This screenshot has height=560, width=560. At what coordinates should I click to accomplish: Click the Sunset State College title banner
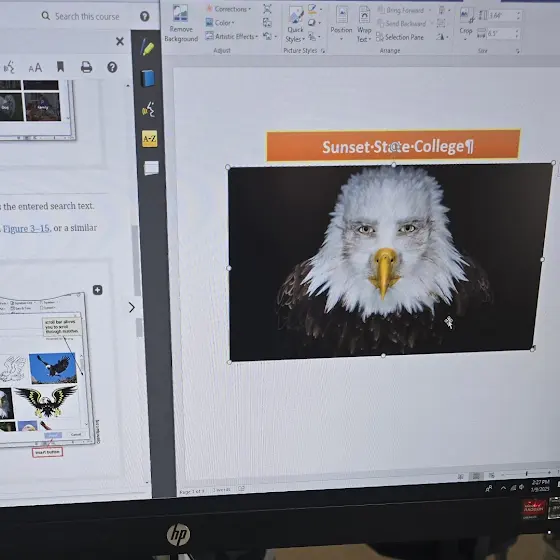pos(393,146)
